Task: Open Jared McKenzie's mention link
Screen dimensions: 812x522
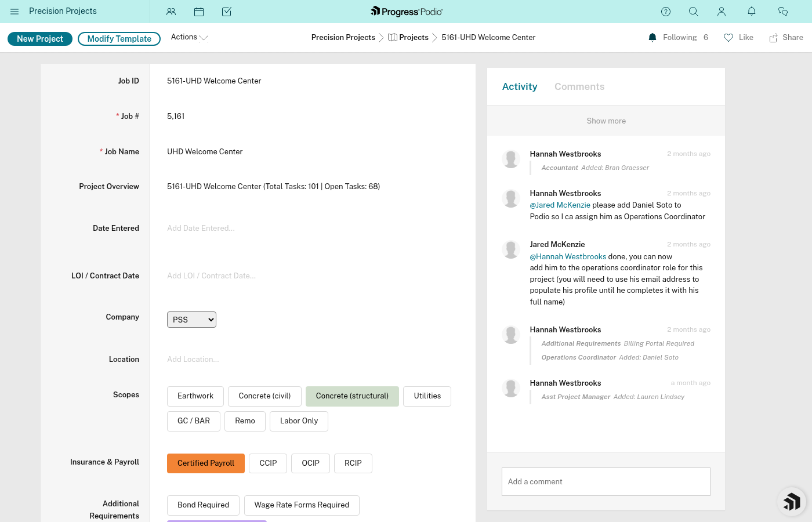Action: [560, 205]
